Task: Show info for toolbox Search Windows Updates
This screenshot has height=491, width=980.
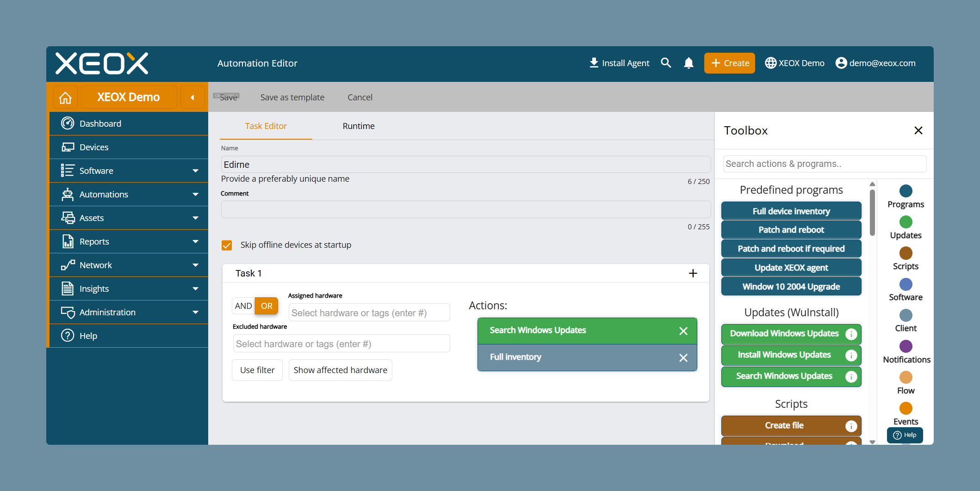Action: (851, 376)
